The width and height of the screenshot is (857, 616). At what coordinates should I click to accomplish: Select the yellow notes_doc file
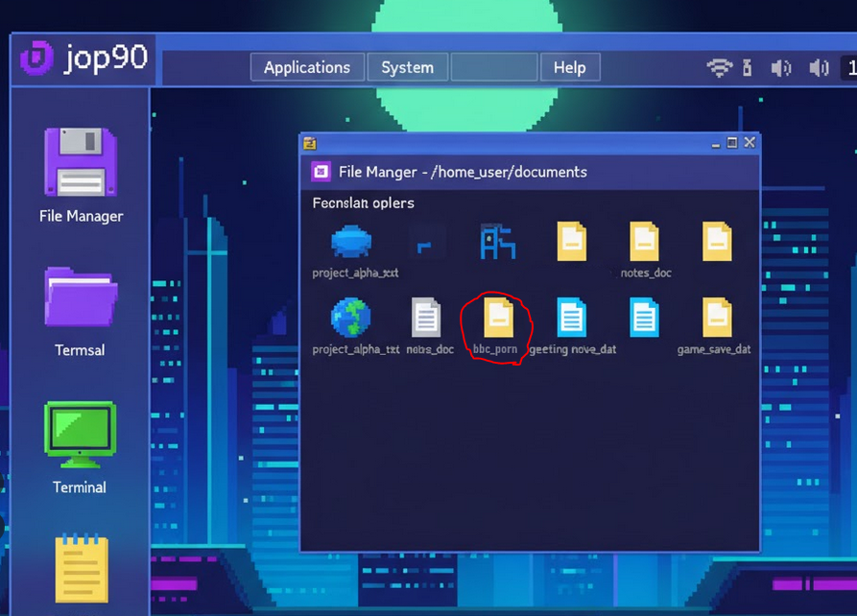(x=644, y=241)
